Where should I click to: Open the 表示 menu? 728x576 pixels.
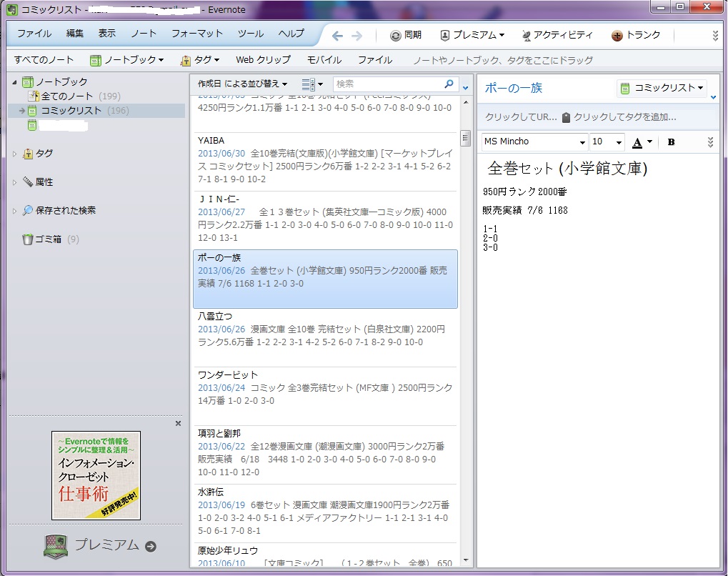(x=106, y=34)
